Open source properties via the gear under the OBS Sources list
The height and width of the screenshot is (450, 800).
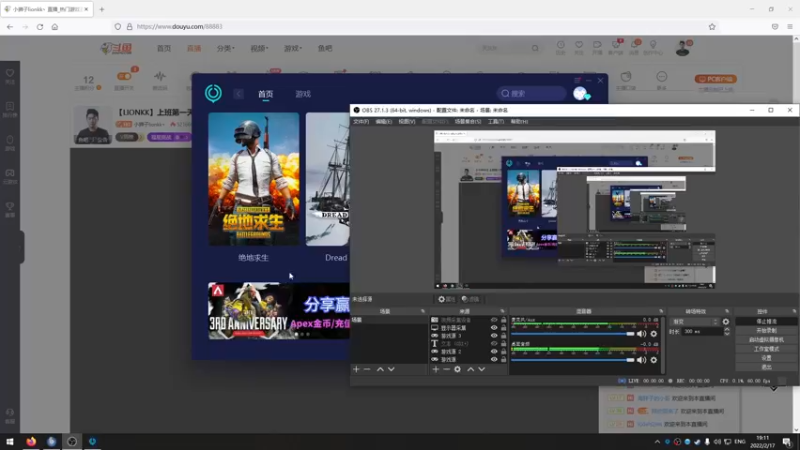(458, 369)
